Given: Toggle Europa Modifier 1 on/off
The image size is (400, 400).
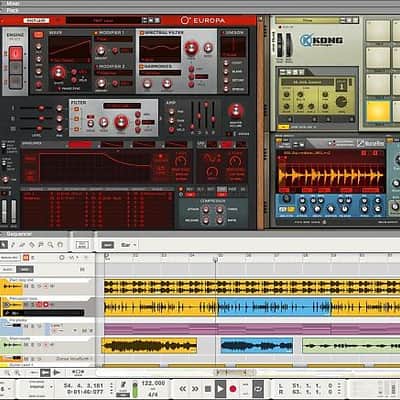Looking at the screenshot, I should (x=96, y=33).
